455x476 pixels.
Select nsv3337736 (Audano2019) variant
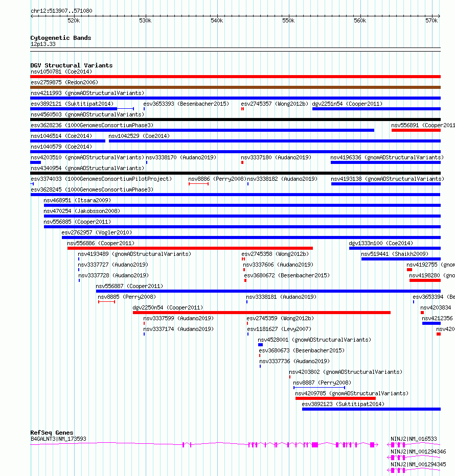(294, 361)
